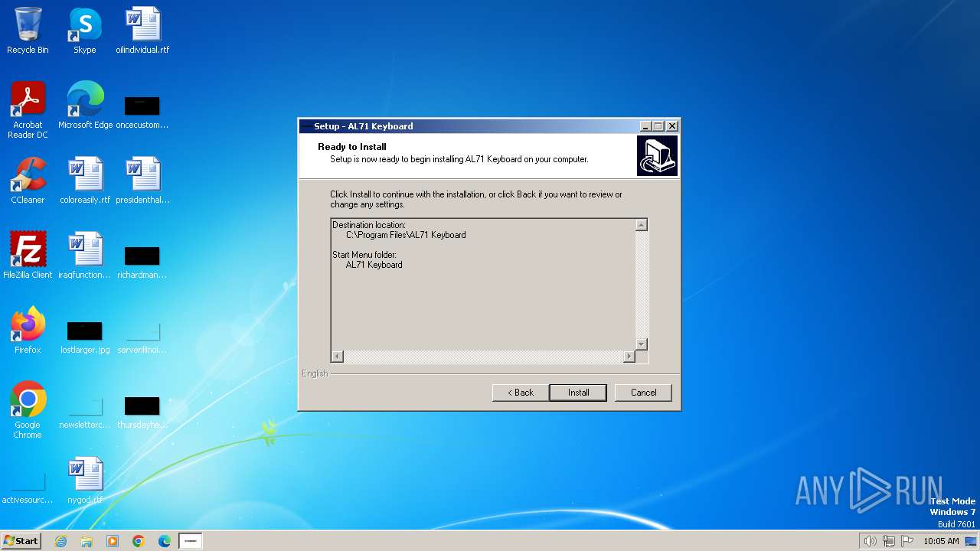Click 'C:\Program Files\AL71 Keyboard' path text
980x551 pixels.
point(406,235)
